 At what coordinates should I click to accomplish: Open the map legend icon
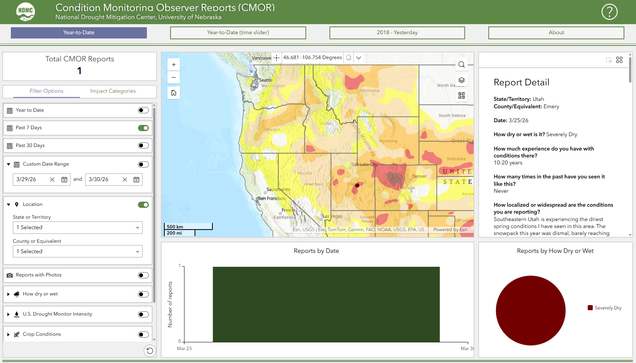tap(461, 95)
